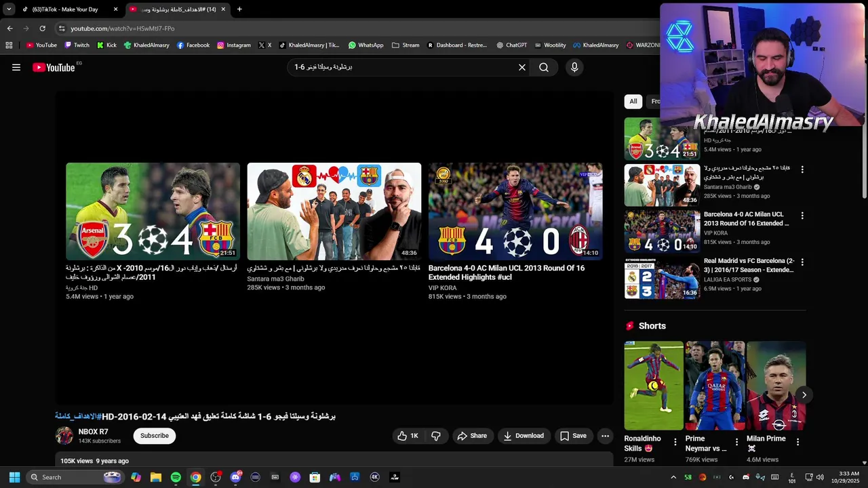Play Arsenal 3-4 Barcelona endscreen video

point(153,211)
